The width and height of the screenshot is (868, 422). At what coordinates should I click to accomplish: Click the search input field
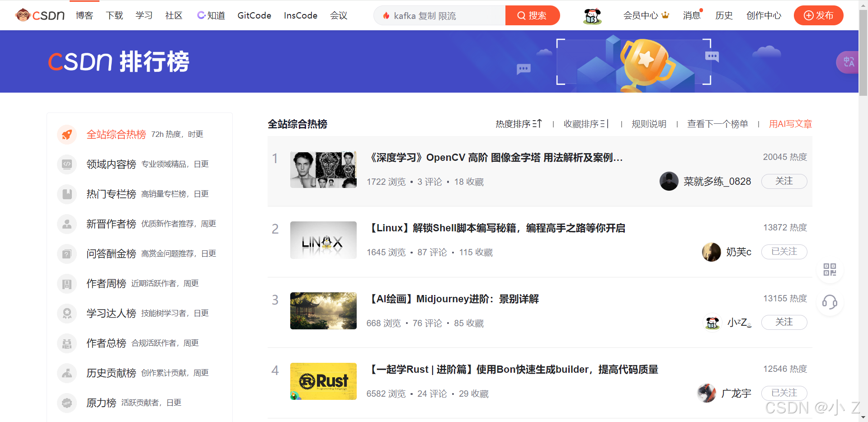pos(439,15)
